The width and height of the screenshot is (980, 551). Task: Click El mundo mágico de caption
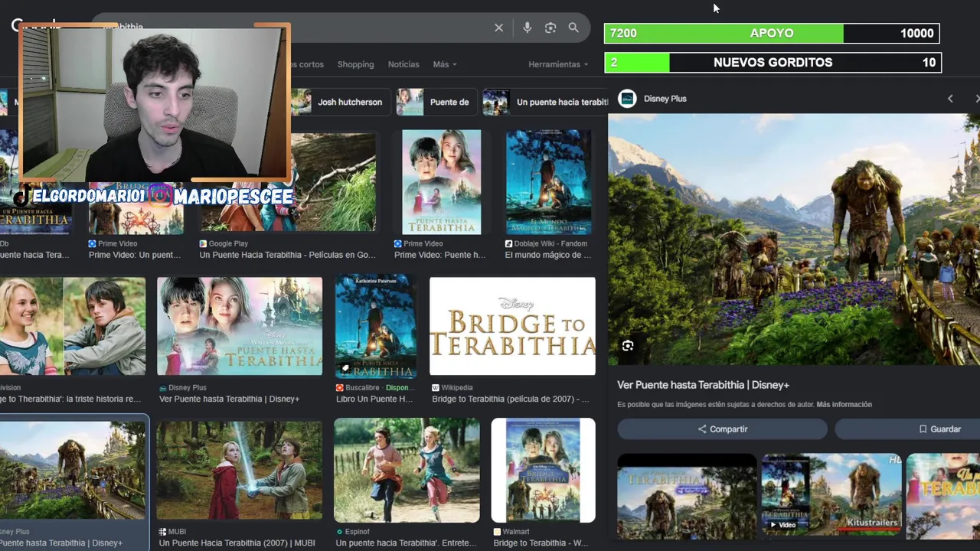click(x=548, y=255)
